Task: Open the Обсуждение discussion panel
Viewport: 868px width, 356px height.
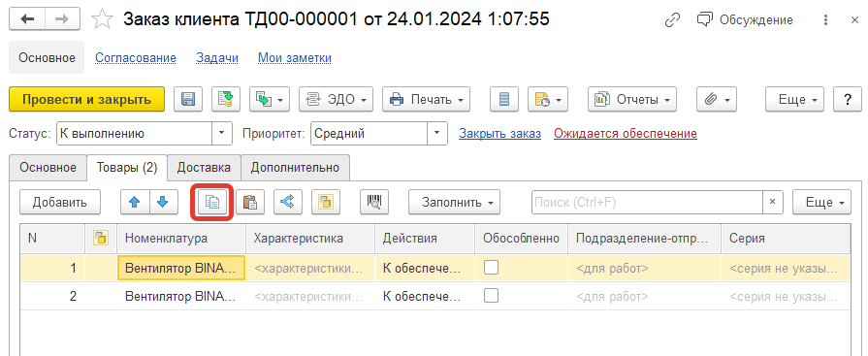Action: pyautogui.click(x=745, y=20)
